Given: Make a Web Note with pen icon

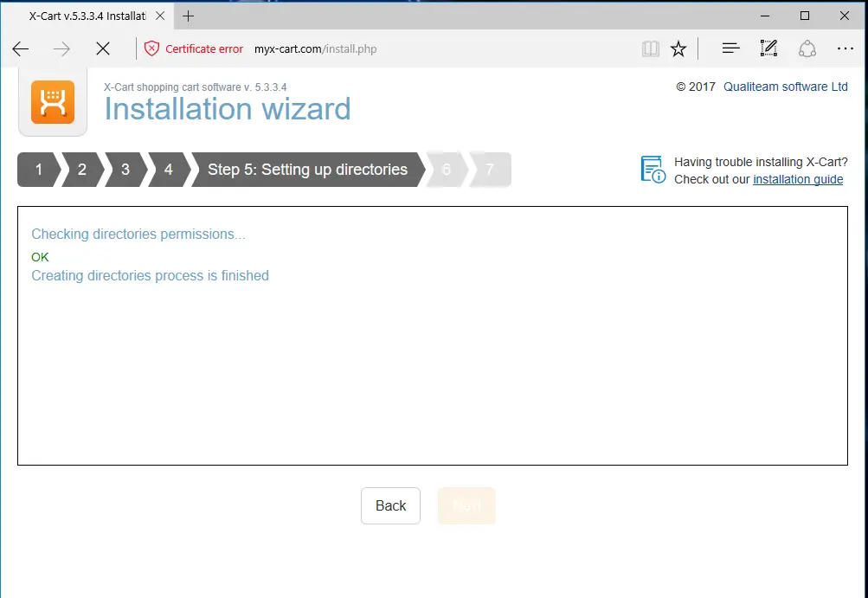Looking at the screenshot, I should (x=768, y=48).
